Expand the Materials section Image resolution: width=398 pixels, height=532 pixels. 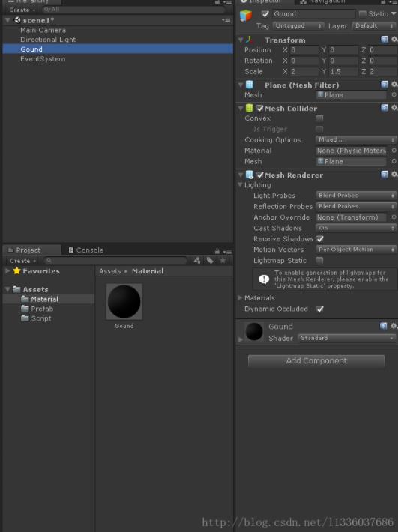click(x=240, y=298)
